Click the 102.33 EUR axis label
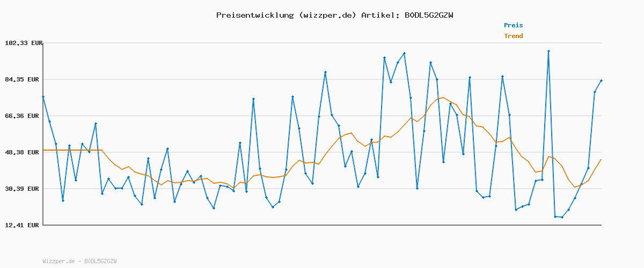644x268 pixels. tap(23, 43)
